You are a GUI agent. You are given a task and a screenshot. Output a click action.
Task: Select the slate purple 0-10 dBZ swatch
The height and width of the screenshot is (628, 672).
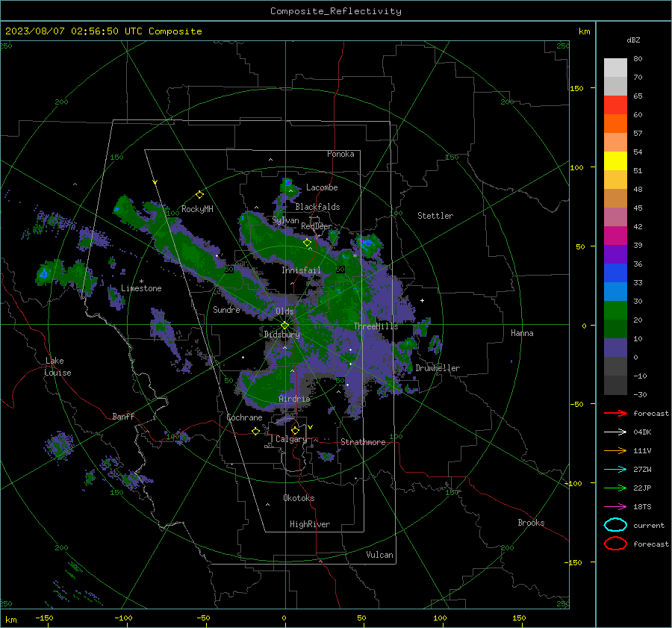tap(615, 348)
